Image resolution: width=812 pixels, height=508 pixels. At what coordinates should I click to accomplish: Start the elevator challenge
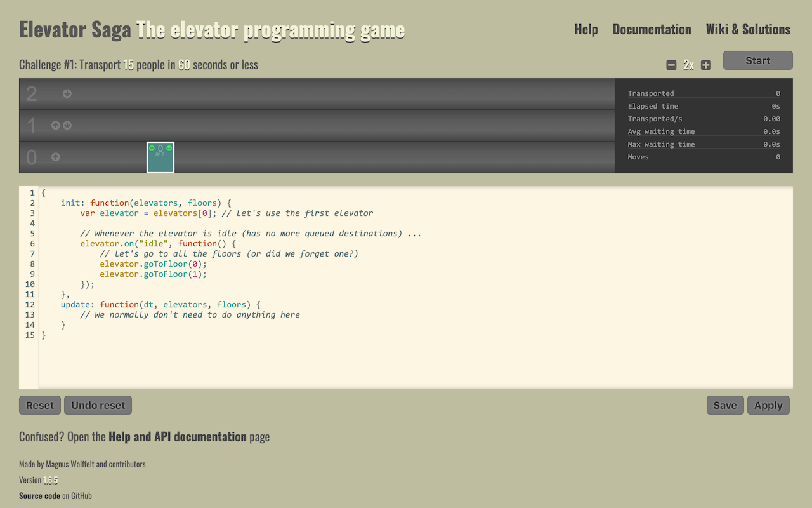pyautogui.click(x=757, y=60)
